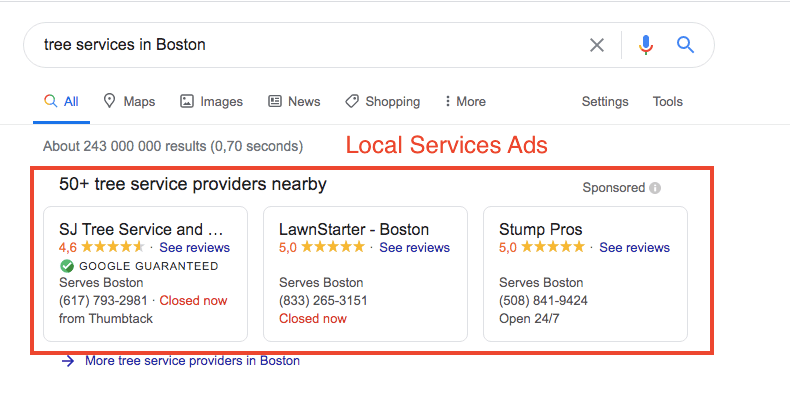790x394 pixels.
Task: Click the Maps pin icon
Action: 109,101
